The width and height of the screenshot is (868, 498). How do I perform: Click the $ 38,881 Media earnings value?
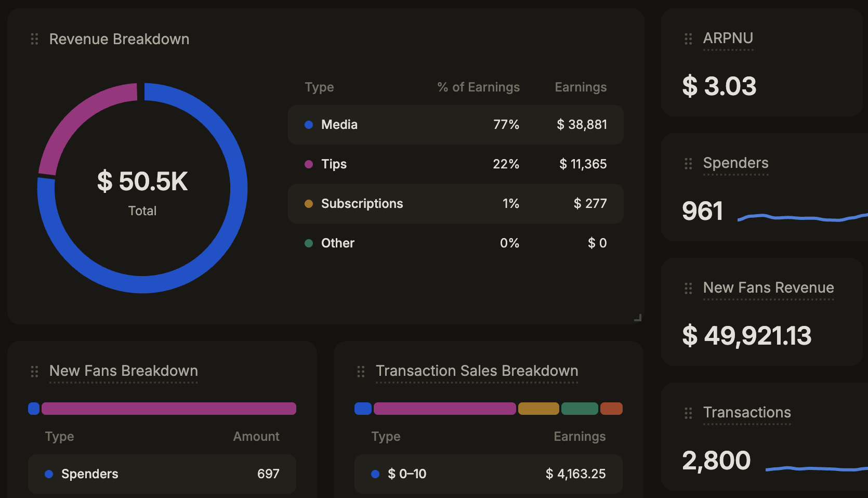tap(582, 125)
